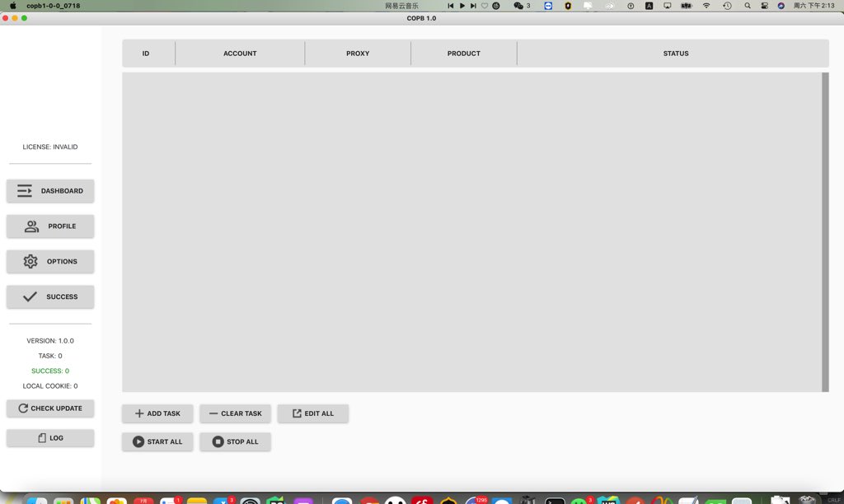Image resolution: width=844 pixels, height=504 pixels.
Task: Skip to next track in menu bar
Action: click(473, 6)
